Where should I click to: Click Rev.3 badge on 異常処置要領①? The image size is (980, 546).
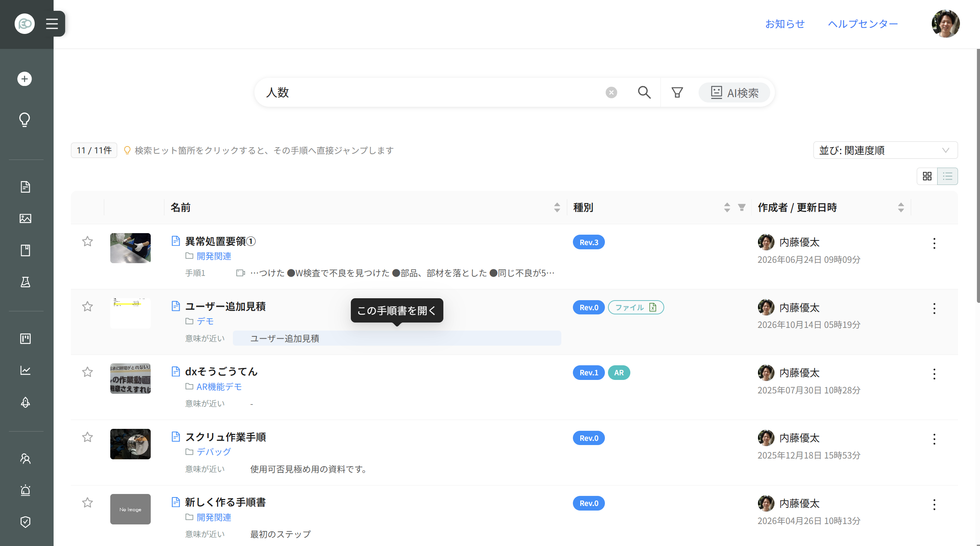[x=589, y=242]
